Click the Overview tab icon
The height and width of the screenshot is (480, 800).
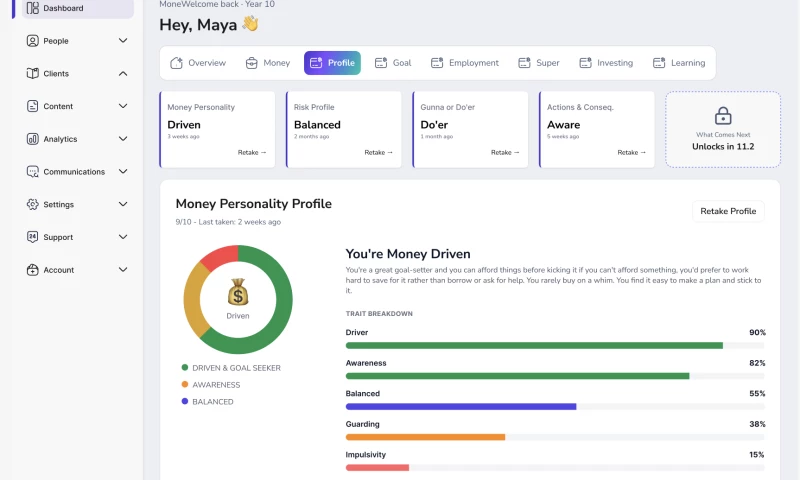[177, 63]
